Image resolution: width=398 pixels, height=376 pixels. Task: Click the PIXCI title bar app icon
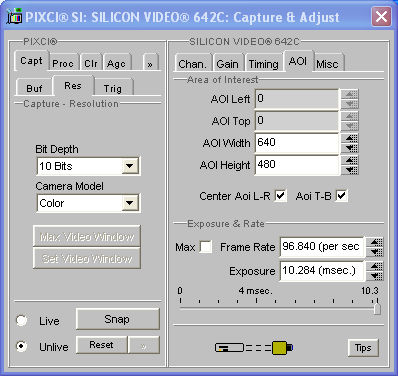click(x=15, y=17)
